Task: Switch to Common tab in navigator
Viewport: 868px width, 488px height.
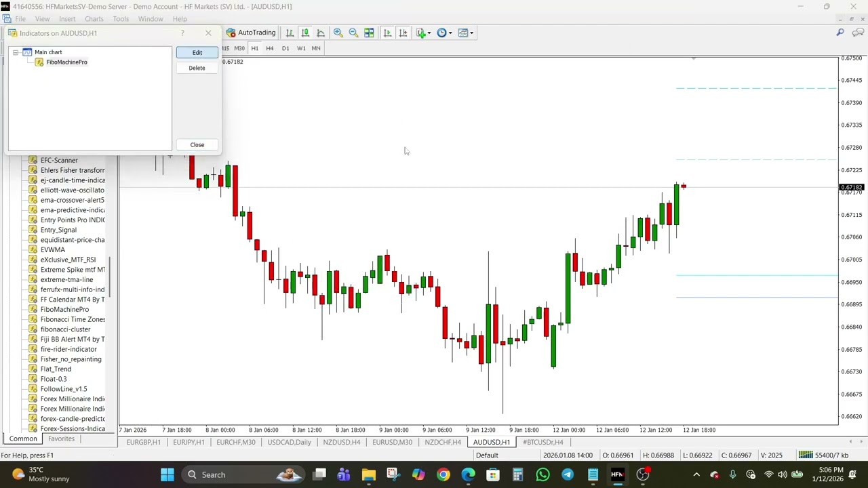Action: 23,439
